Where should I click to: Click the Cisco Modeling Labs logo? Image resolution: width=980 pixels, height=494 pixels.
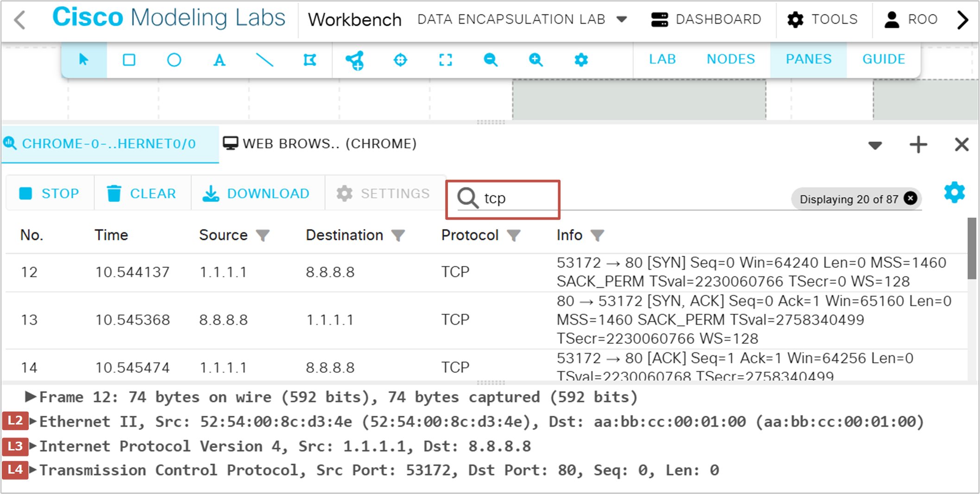point(169,18)
